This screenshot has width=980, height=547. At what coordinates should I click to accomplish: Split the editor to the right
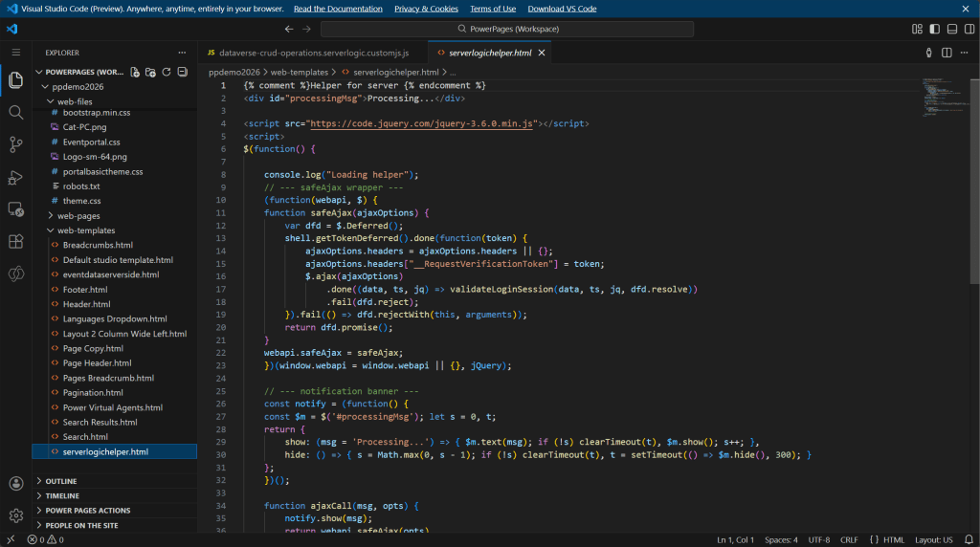[x=947, y=53]
